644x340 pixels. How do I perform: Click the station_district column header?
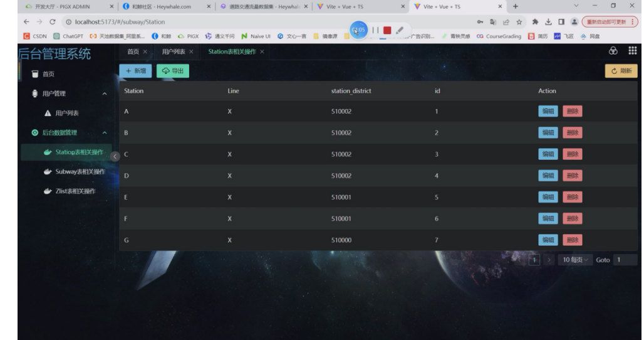coord(351,91)
